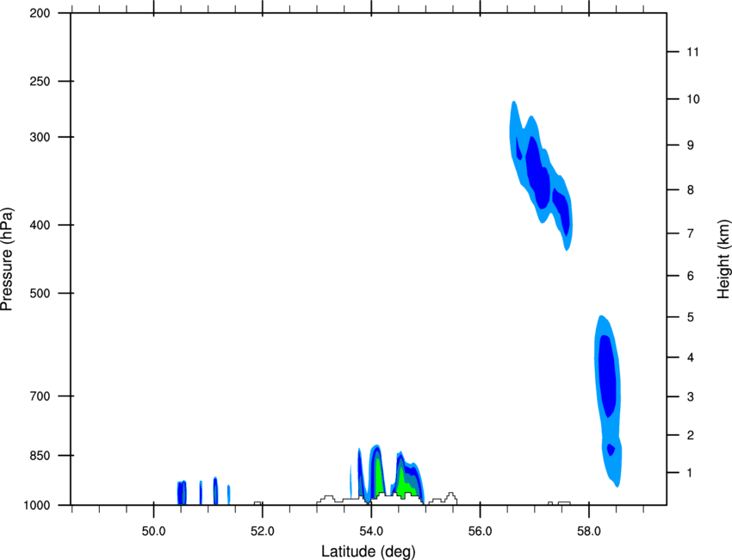Click the terrain outline bump near 55.5 degrees
The image size is (732, 560).
pyautogui.click(x=450, y=498)
